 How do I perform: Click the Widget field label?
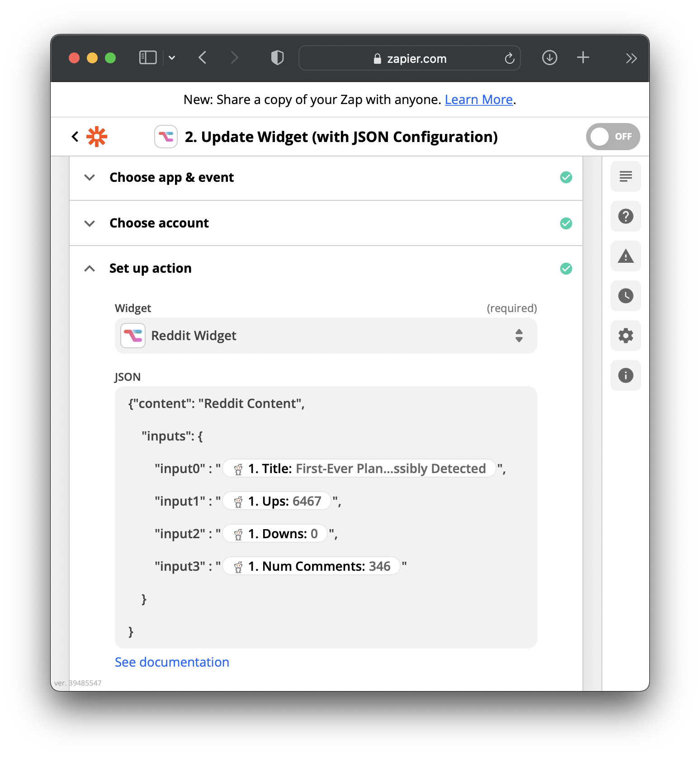pos(133,308)
